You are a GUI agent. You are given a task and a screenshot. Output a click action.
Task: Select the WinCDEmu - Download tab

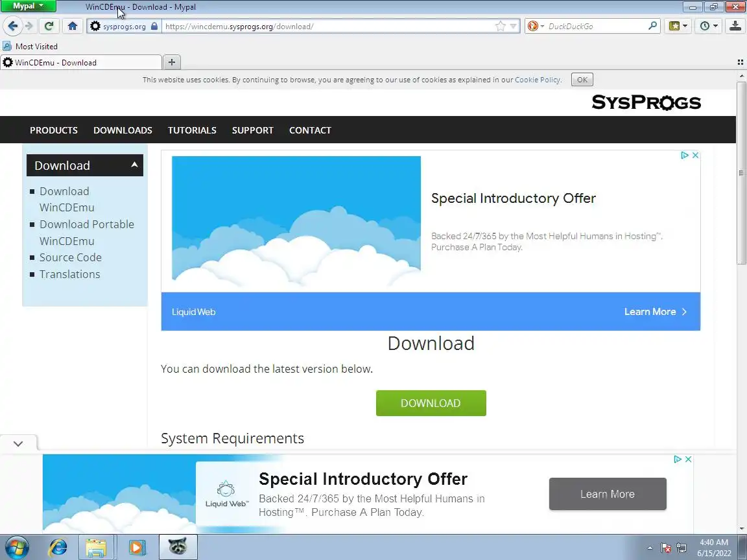point(81,62)
